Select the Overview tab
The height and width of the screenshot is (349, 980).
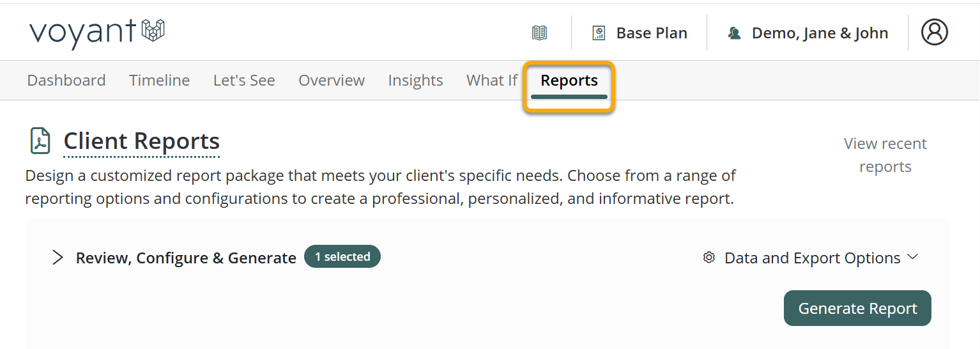(332, 81)
